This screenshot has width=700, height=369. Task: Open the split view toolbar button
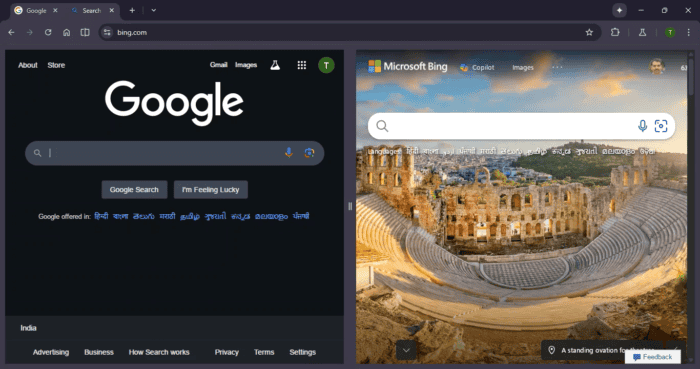[x=85, y=32]
